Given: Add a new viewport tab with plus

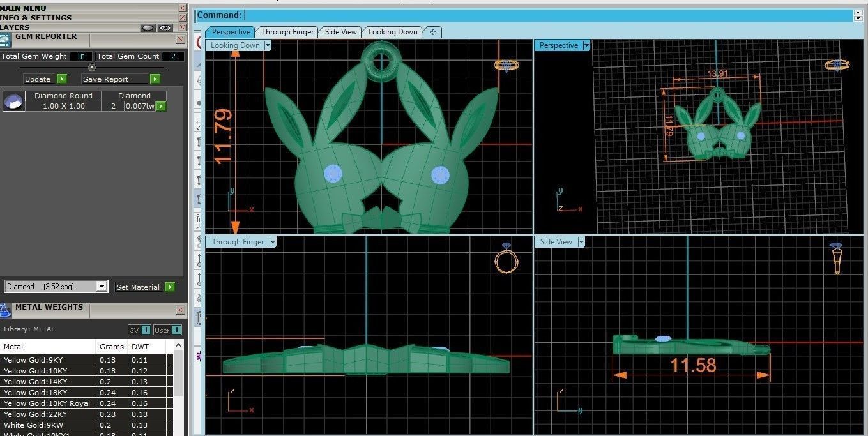Looking at the screenshot, I should tap(432, 32).
